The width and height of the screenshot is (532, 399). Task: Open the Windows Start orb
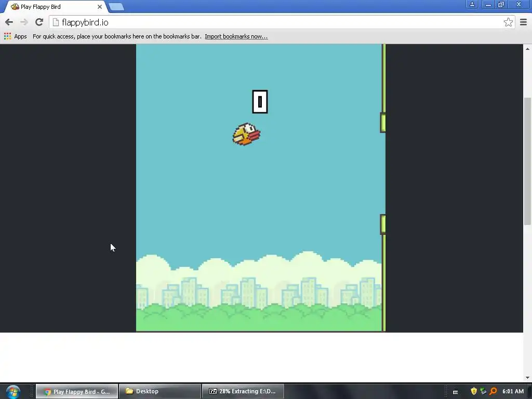point(13,392)
